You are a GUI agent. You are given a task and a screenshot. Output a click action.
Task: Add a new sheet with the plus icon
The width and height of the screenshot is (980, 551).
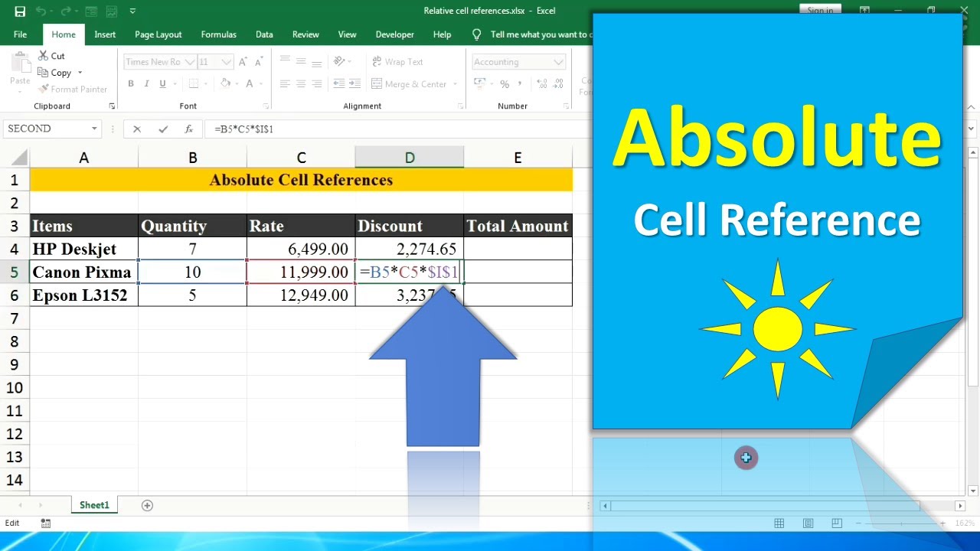tap(147, 505)
